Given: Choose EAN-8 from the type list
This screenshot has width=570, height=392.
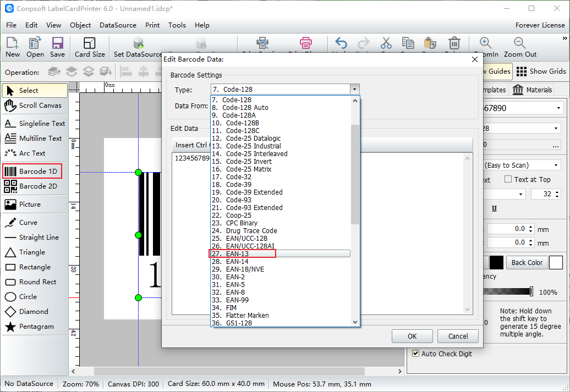Looking at the screenshot, I should (x=281, y=292).
